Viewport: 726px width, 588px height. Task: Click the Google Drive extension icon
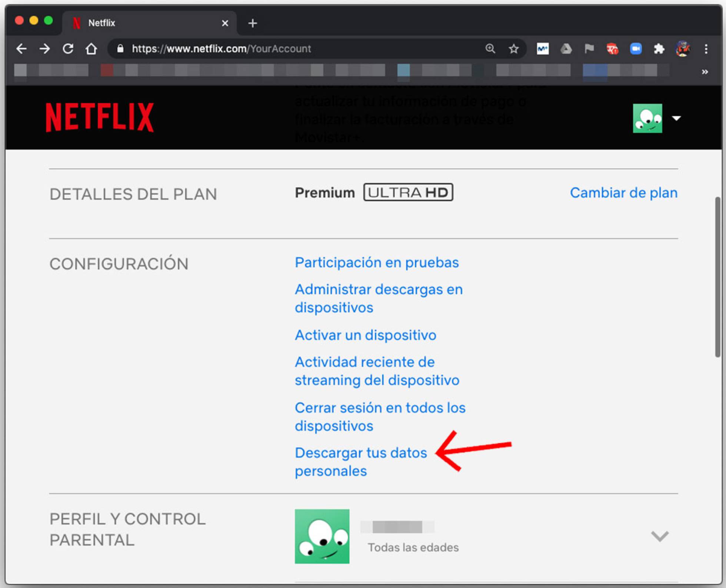[566, 49]
